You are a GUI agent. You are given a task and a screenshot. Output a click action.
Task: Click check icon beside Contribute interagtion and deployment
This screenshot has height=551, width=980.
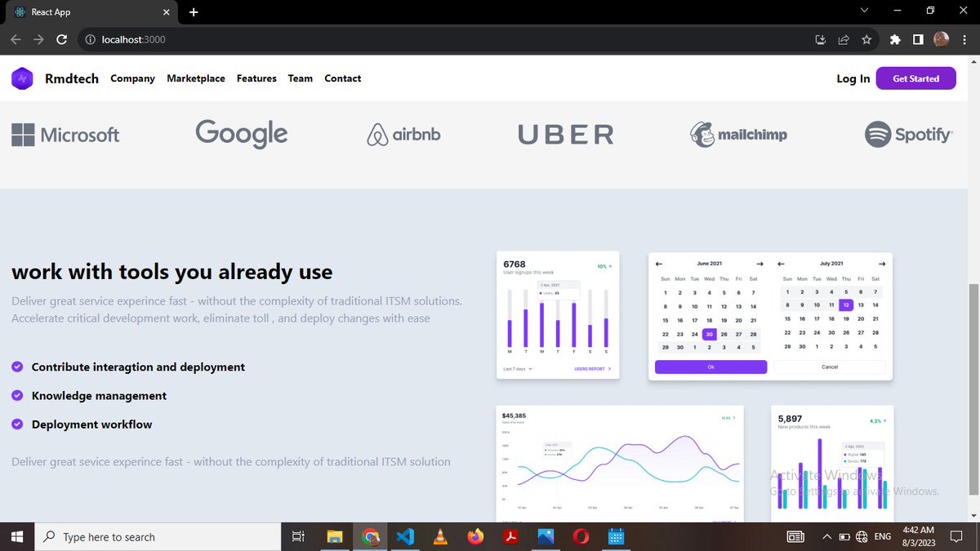pyautogui.click(x=17, y=367)
